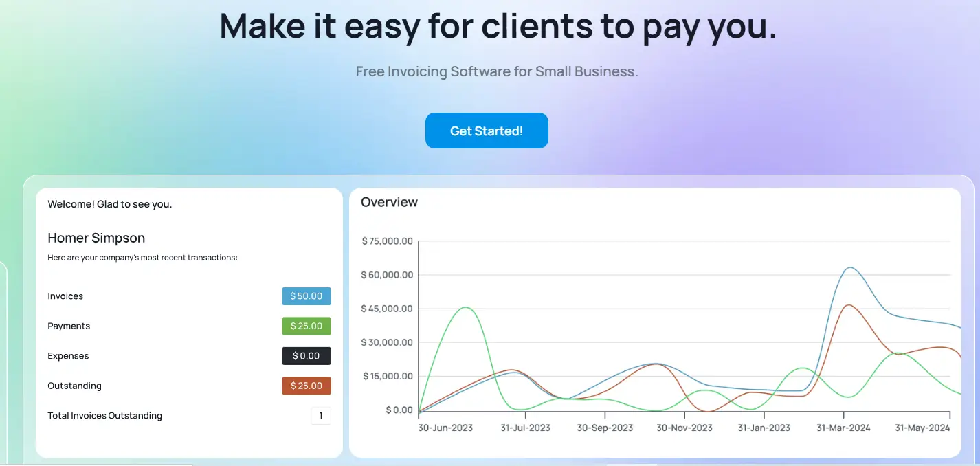
Task: Click the Welcome greeting text
Action: [x=109, y=203]
